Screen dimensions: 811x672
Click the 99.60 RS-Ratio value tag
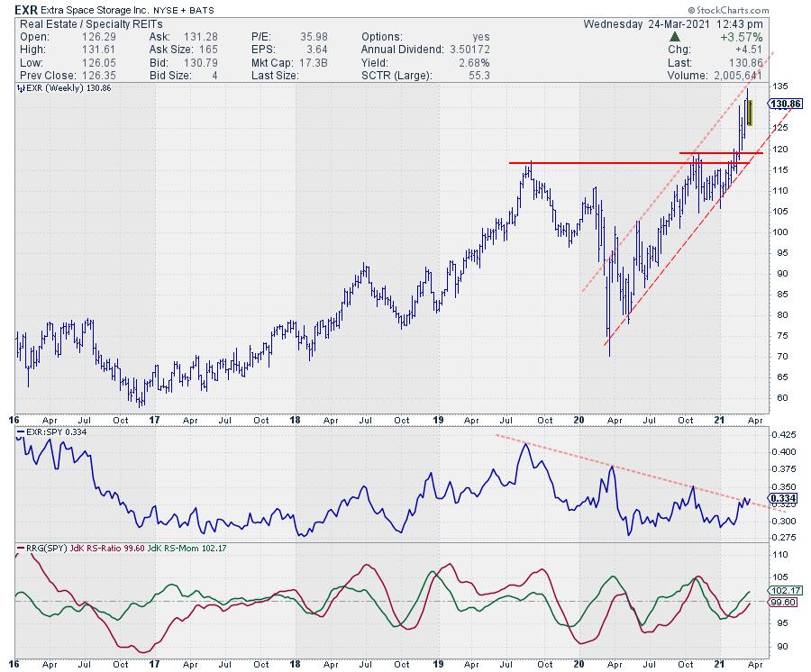pyautogui.click(x=780, y=604)
